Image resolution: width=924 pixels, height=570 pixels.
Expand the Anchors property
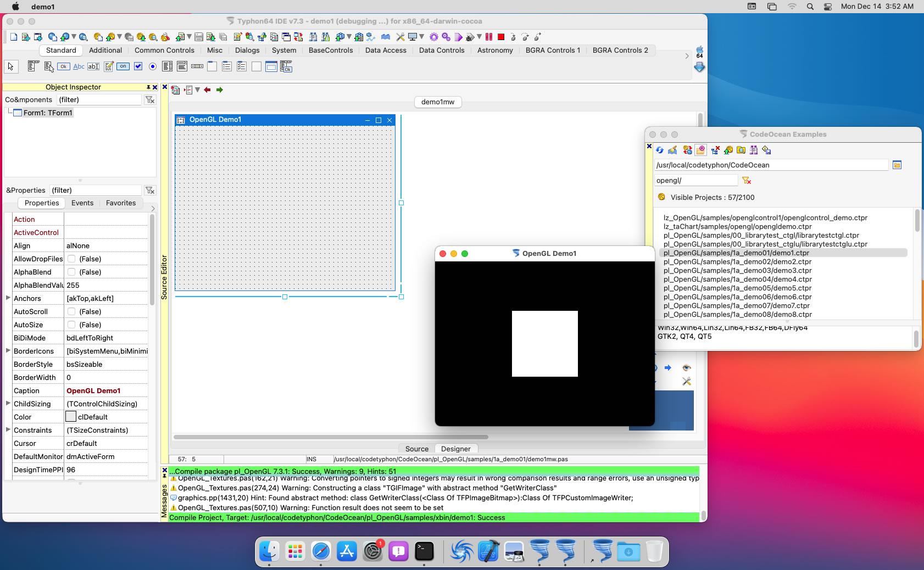point(8,298)
